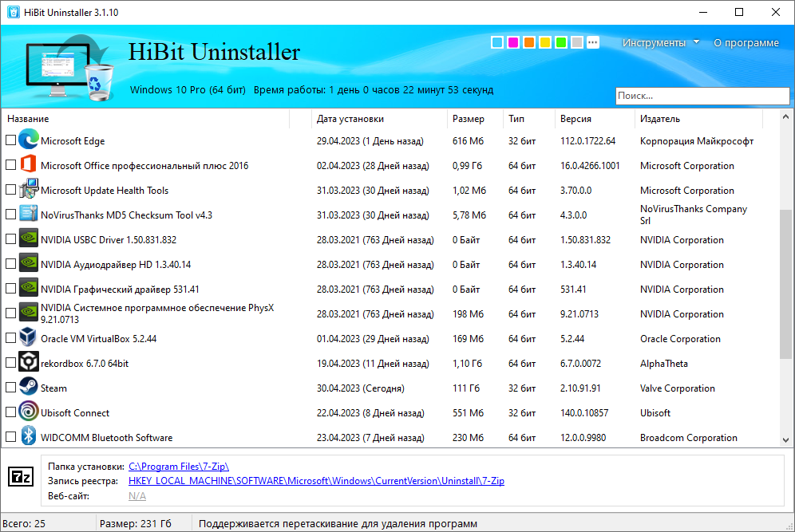This screenshot has width=795, height=532.
Task: Click the Steam application icon
Action: (28, 388)
